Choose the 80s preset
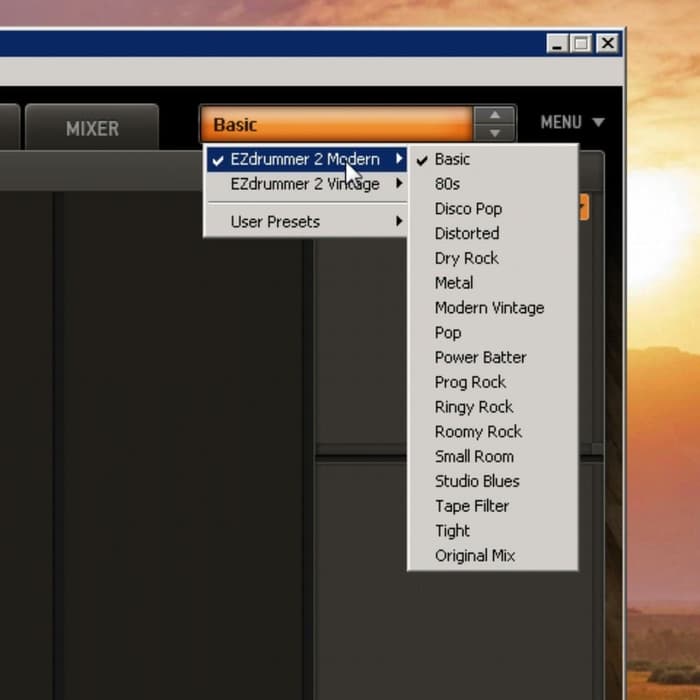 tap(493, 184)
